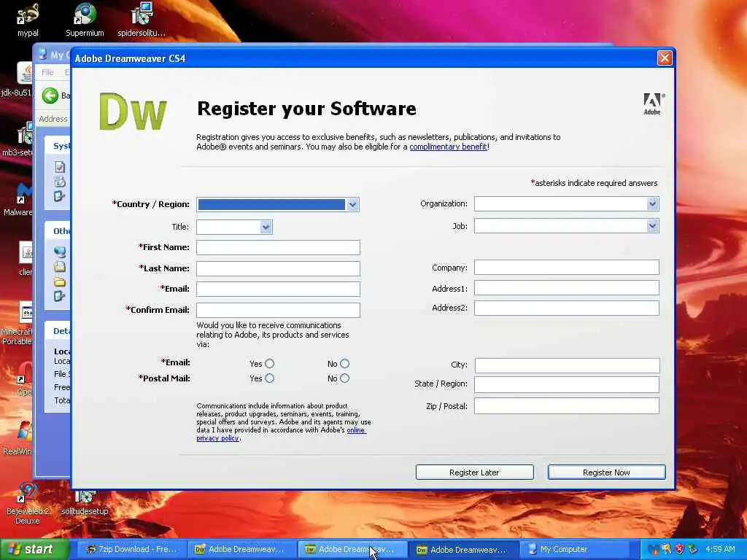Viewport: 747px width, 560px height.
Task: Click the My Network Places globe icon in My Computer
Action: (x=60, y=251)
